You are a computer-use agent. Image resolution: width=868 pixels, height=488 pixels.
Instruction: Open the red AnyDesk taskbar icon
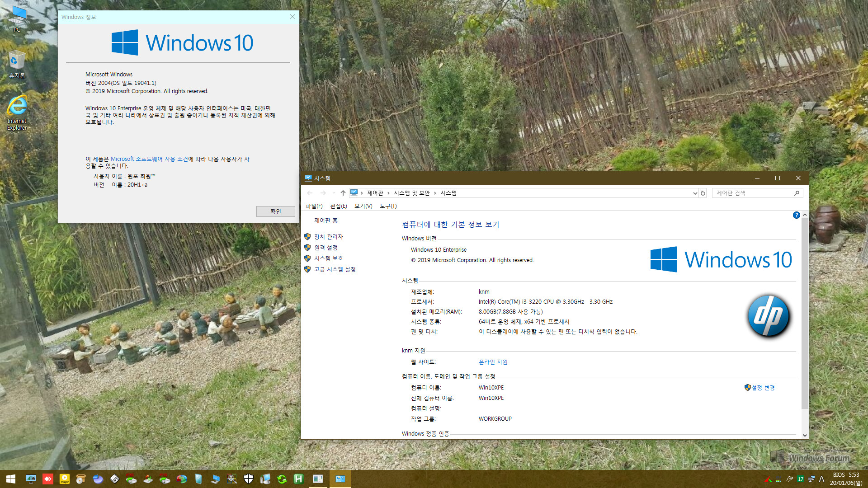click(x=48, y=479)
